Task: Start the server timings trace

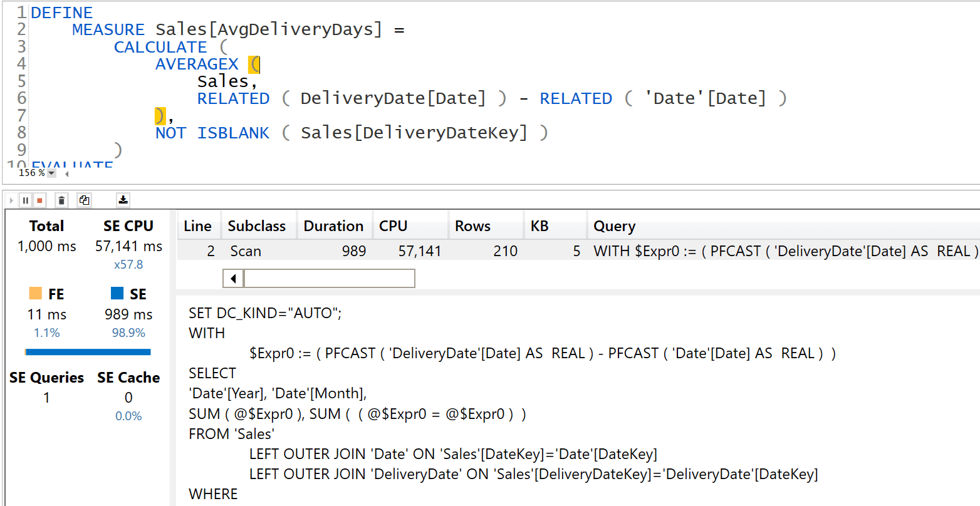Action: tap(11, 200)
